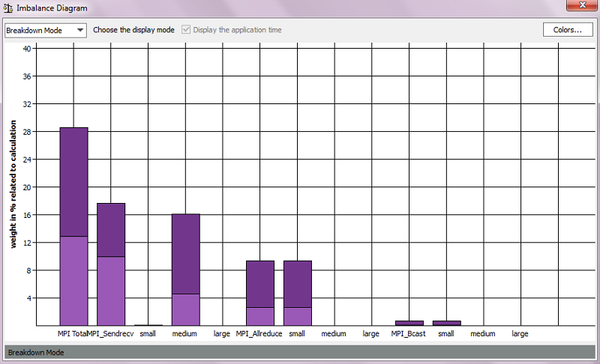Select the MPI_Sendrecv bar upper segment

tap(111, 230)
